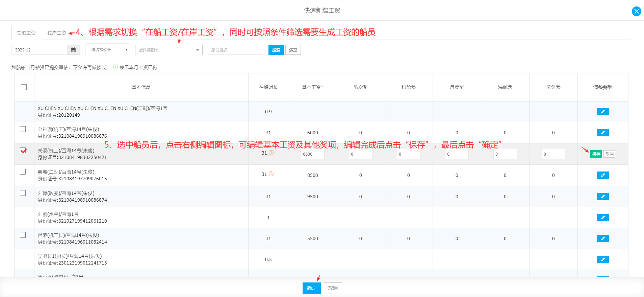Image resolution: width=644 pixels, height=297 pixels.
Task: Click 在船时长 value 0.5 for 吴船长1
Action: (268, 259)
